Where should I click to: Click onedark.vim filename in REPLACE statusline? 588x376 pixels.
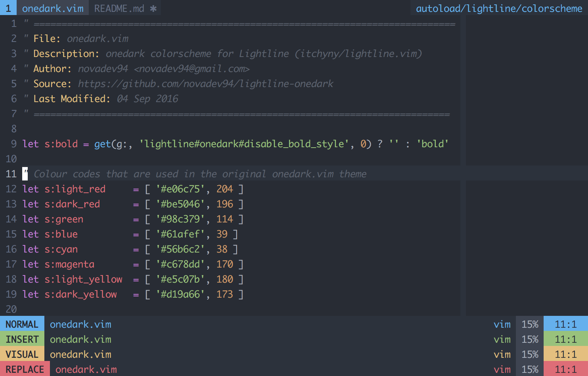(x=86, y=369)
